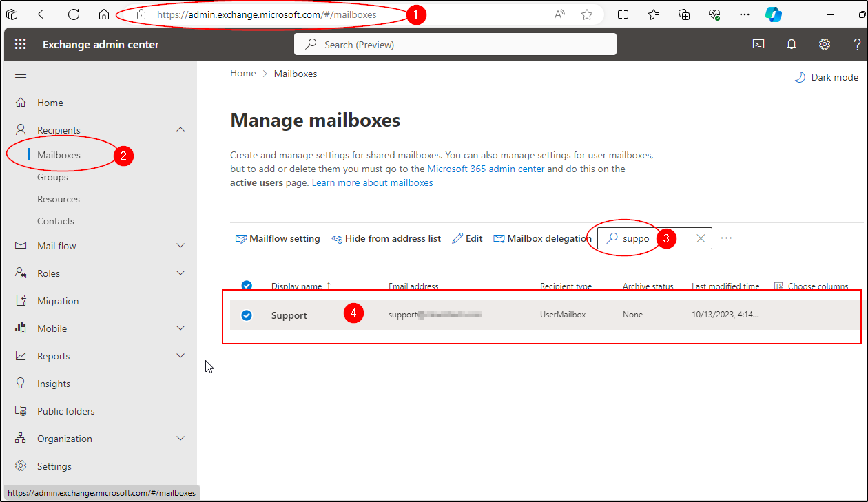Sort by Email address column header
The width and height of the screenshot is (868, 502).
[413, 286]
